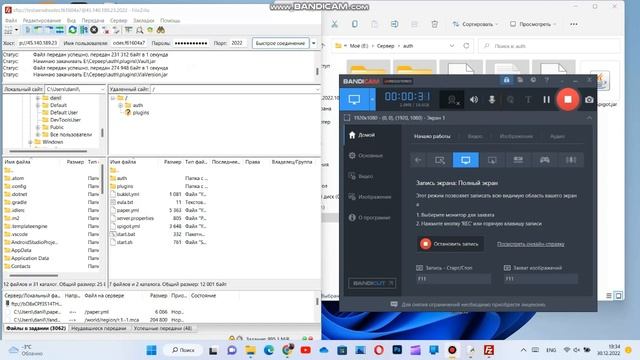640x360 pixels.
Task: Stop recording with red round button
Action: (568, 99)
